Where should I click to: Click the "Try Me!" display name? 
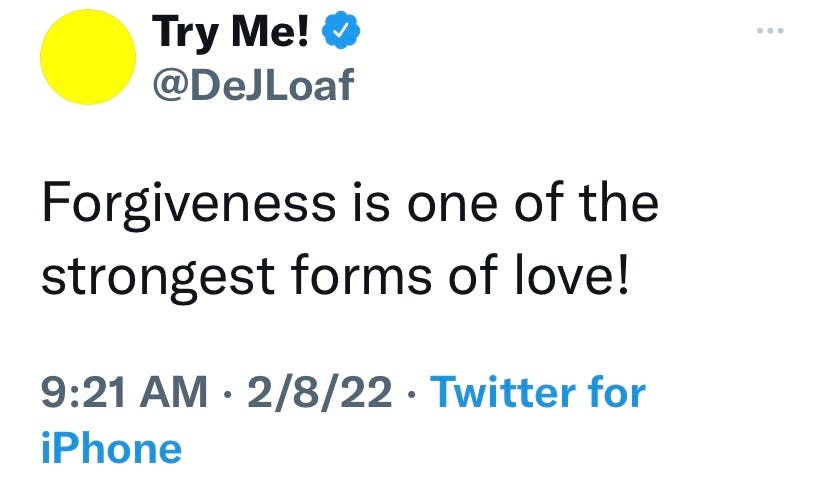232,34
